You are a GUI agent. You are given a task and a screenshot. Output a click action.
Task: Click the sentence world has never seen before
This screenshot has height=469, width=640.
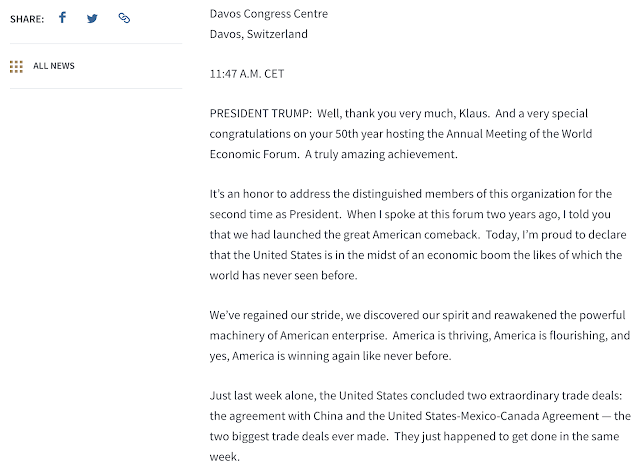click(x=283, y=276)
